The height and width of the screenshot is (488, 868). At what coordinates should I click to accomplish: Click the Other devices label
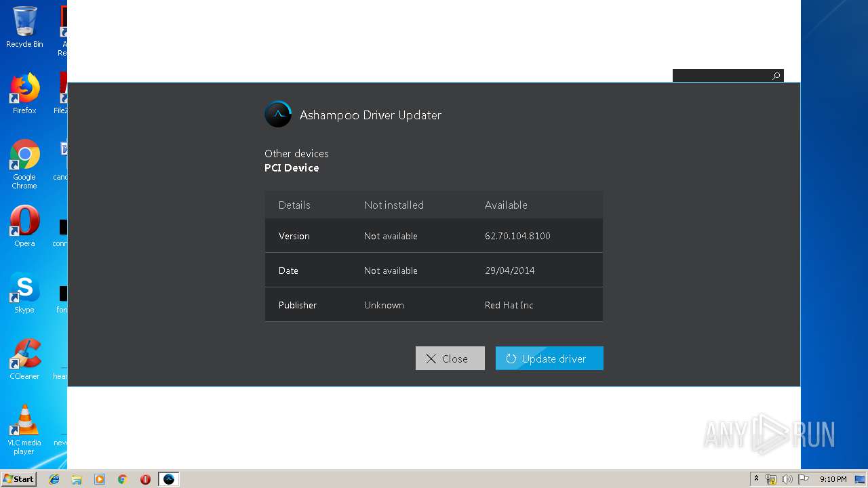(296, 153)
